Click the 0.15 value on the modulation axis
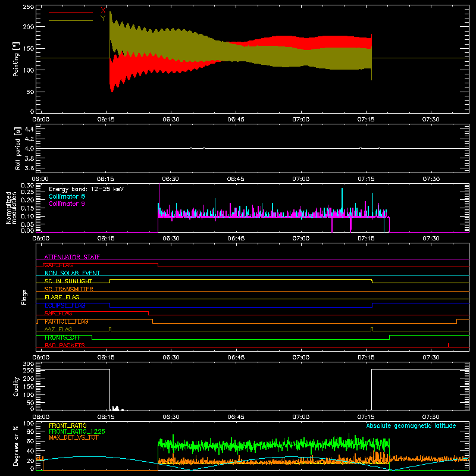Image resolution: width=476 pixels, height=476 pixels. click(28, 208)
